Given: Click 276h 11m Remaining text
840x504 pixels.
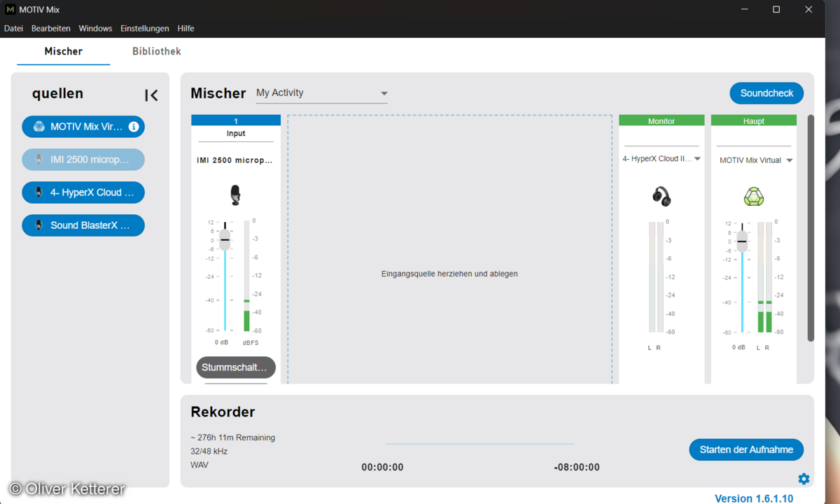Looking at the screenshot, I should [x=232, y=437].
